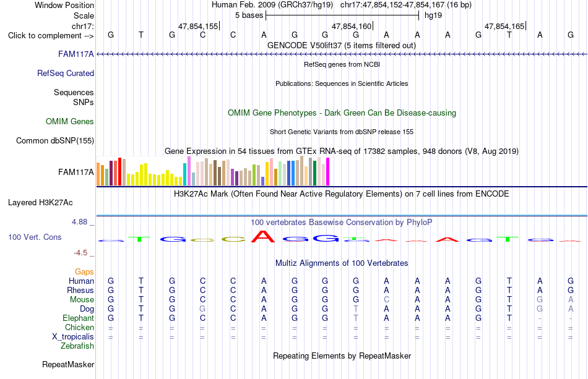Click the Scale label
The image size is (588, 379).
84,15
